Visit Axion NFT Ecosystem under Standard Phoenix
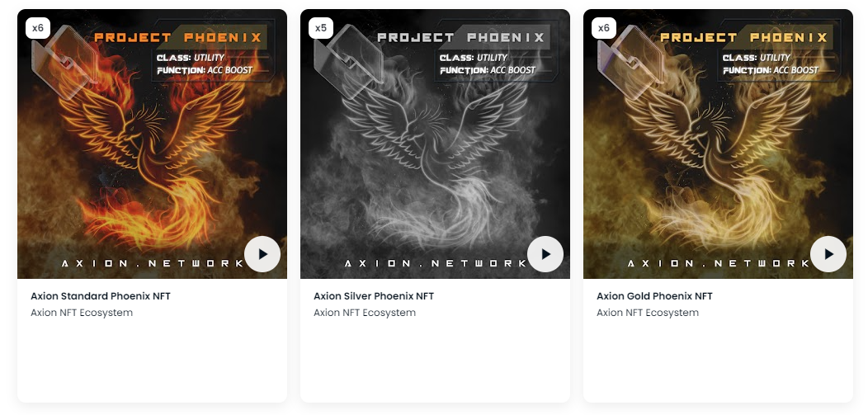The image size is (868, 415). click(x=82, y=313)
